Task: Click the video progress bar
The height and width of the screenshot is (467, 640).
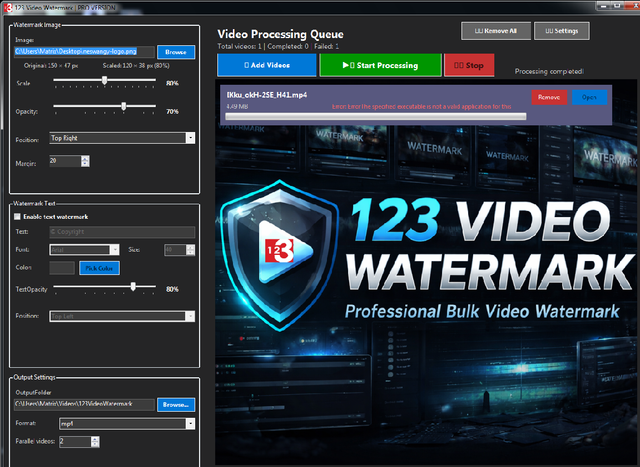Action: [x=376, y=117]
